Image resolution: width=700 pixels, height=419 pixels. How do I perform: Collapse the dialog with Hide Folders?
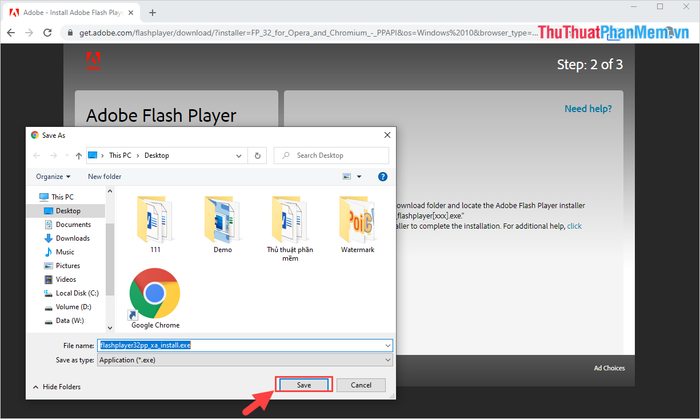pos(57,387)
